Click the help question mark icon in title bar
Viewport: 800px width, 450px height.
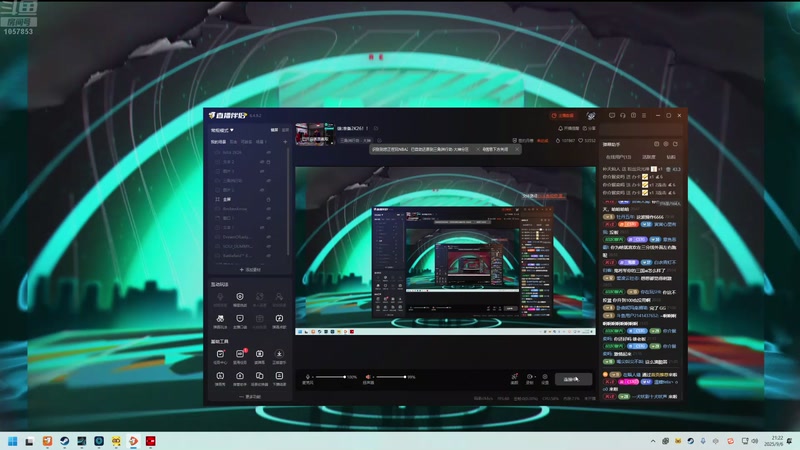[x=633, y=116]
